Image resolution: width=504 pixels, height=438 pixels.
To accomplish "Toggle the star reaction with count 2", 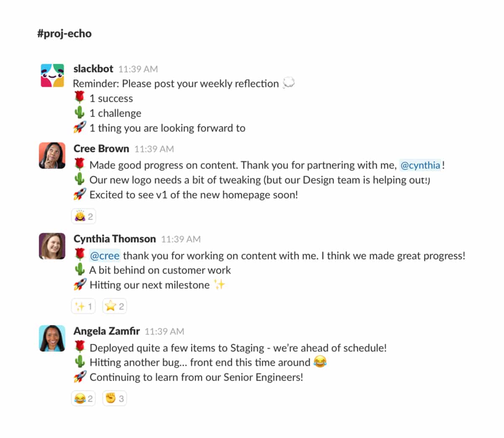I will click(114, 306).
